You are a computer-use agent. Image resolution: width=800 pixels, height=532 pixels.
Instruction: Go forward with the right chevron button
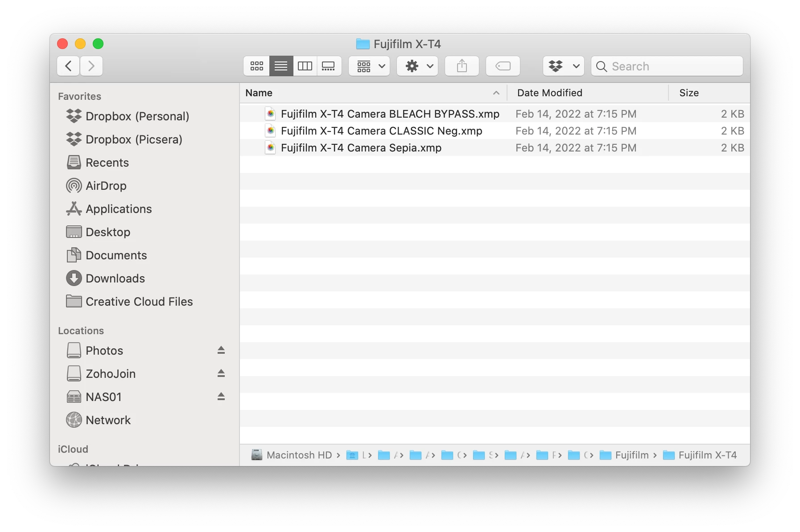pos(91,66)
